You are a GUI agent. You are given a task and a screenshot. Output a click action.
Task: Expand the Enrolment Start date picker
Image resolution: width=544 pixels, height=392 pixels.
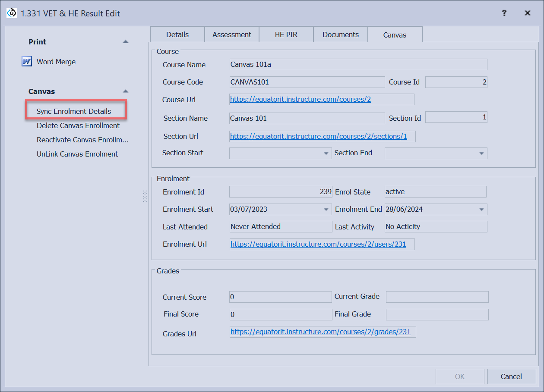[326, 210]
